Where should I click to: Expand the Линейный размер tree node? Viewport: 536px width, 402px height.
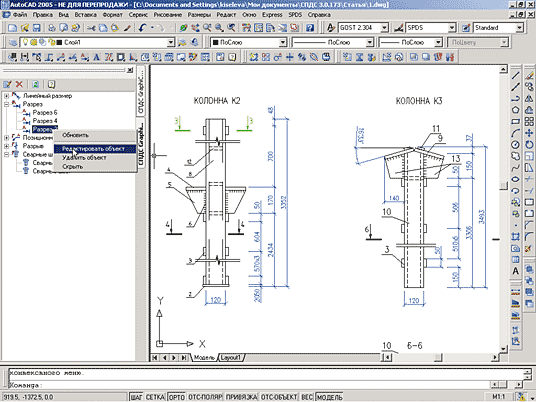click(x=6, y=96)
